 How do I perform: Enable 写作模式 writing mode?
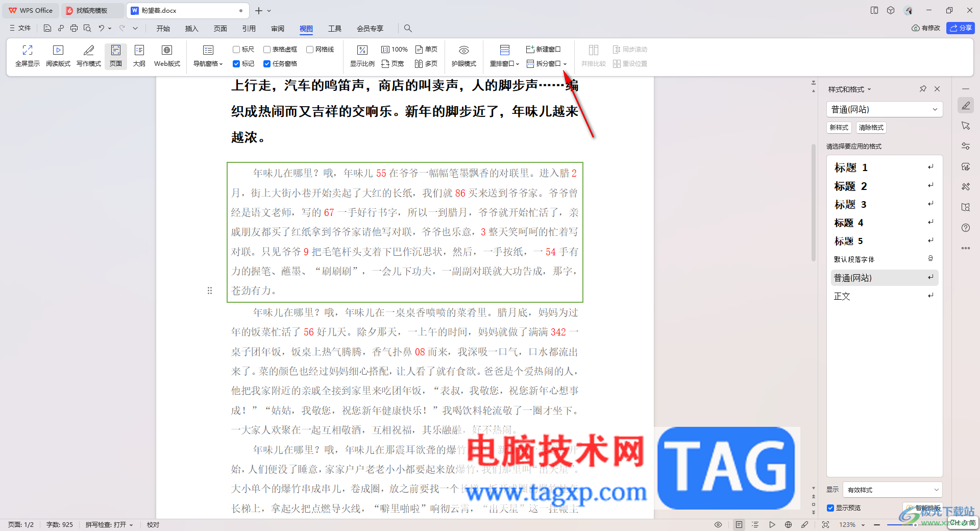(x=89, y=56)
